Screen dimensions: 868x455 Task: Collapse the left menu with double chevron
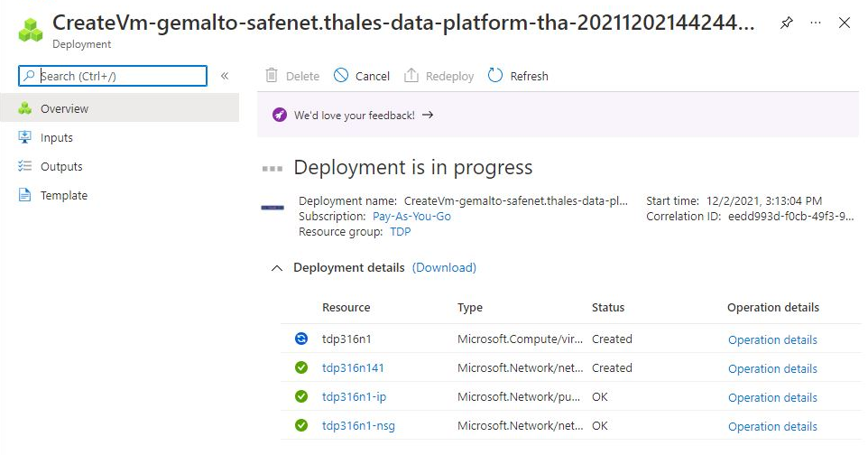tap(225, 76)
